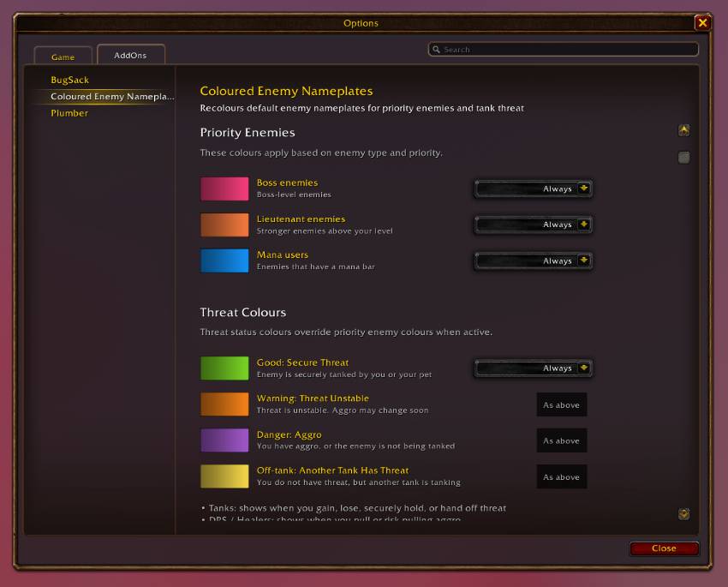This screenshot has width=728, height=587.
Task: Click the Warning: Threat Unstable label
Action: [x=313, y=398]
